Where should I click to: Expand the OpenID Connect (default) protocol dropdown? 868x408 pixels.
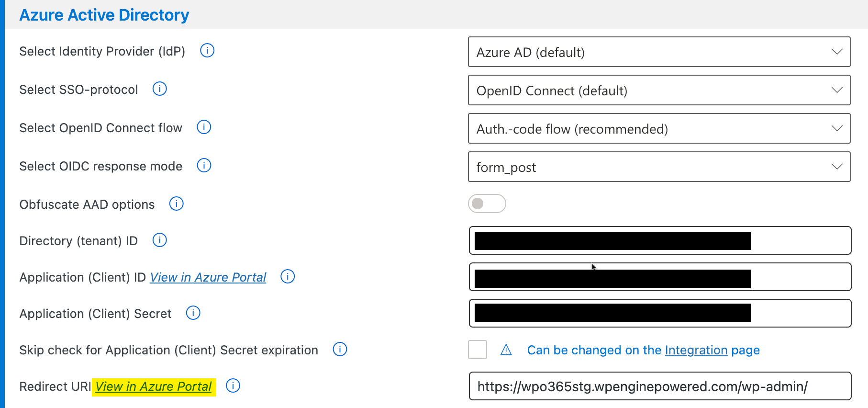click(x=659, y=90)
